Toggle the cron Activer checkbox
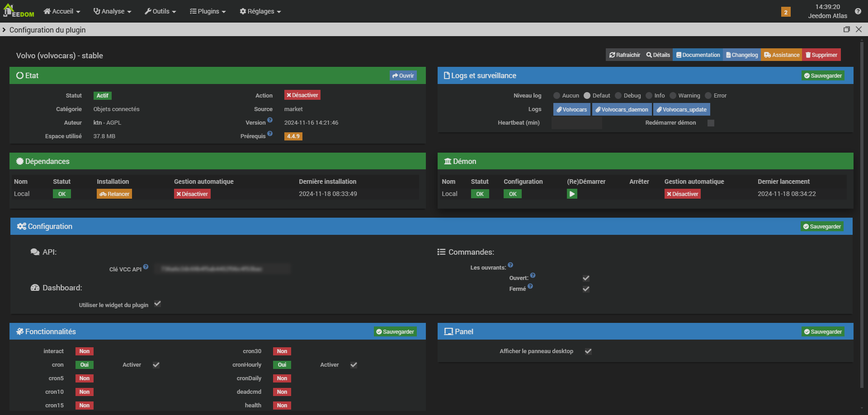Screen dimensions: 868x415 coord(156,365)
